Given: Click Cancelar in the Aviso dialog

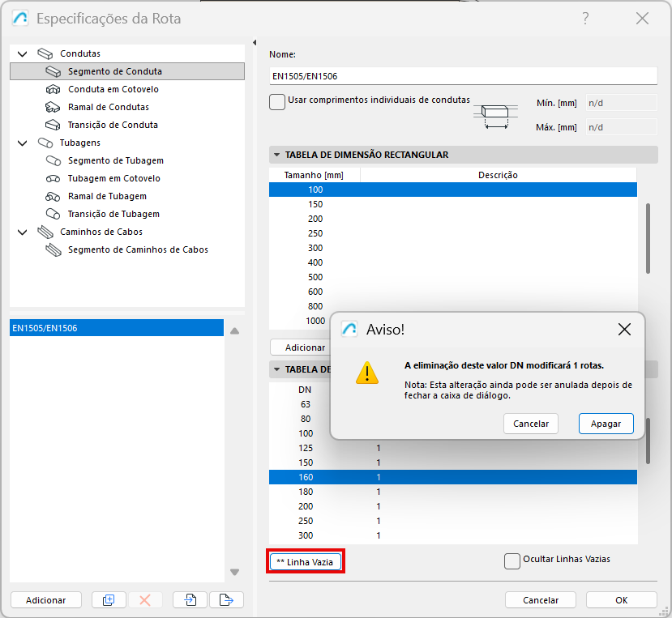Looking at the screenshot, I should point(531,424).
